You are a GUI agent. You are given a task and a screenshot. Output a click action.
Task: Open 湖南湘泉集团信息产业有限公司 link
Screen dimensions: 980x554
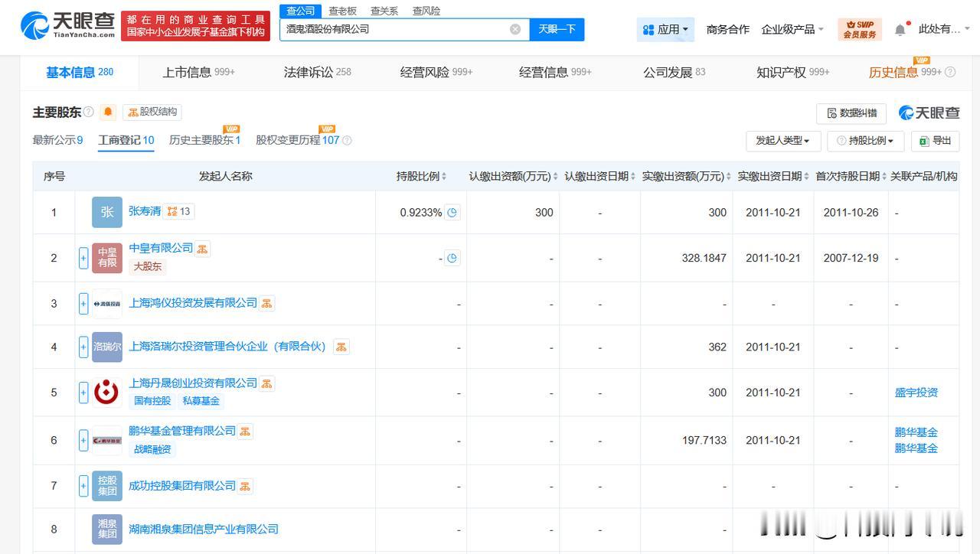(204, 529)
